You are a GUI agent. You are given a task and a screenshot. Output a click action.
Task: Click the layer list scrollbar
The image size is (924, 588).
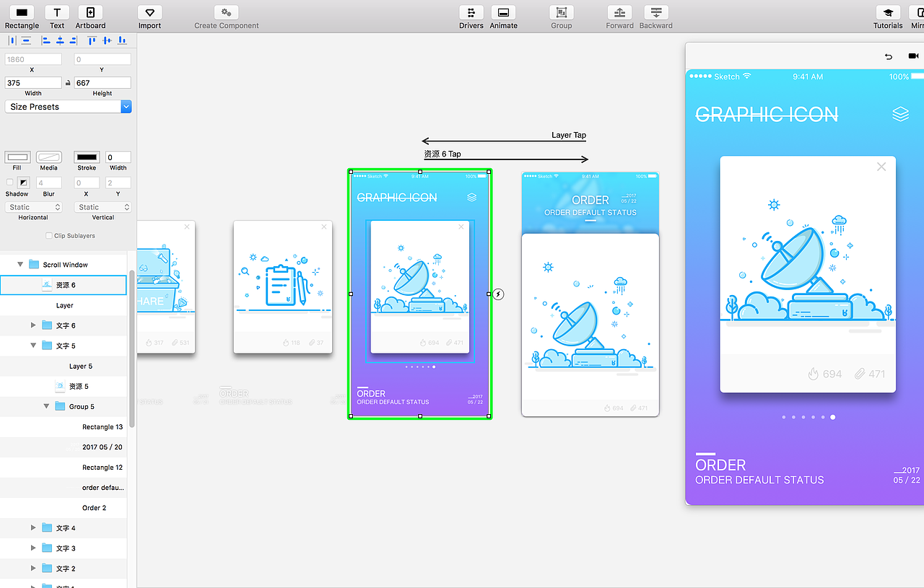point(131,350)
